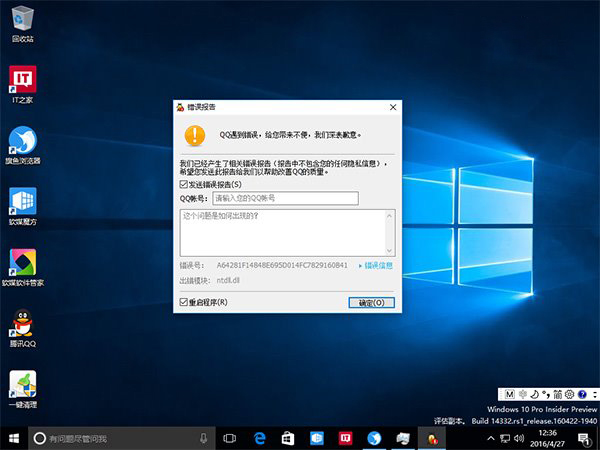Open the Windows Start menu
The width and height of the screenshot is (600, 450).
(13, 438)
